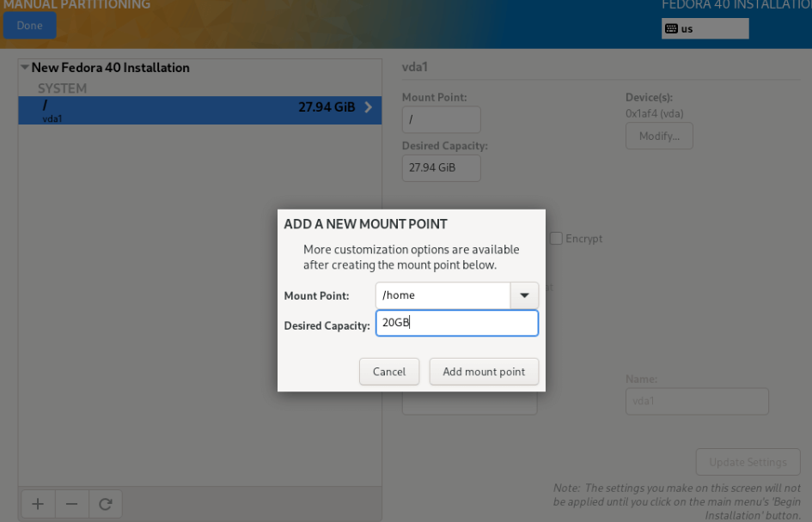Click Desired Capacity field showing 27.94 GiB
The width and height of the screenshot is (812, 522).
tap(441, 168)
